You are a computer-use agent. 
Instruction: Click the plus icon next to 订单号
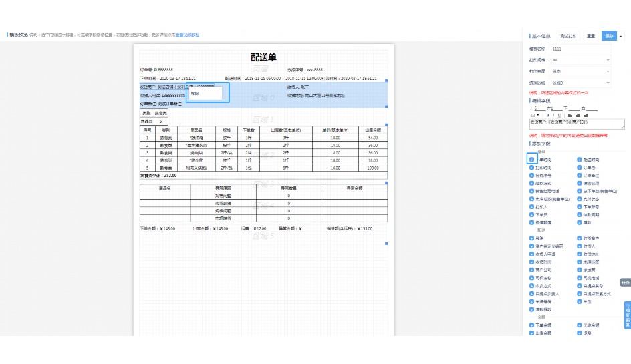click(579, 168)
